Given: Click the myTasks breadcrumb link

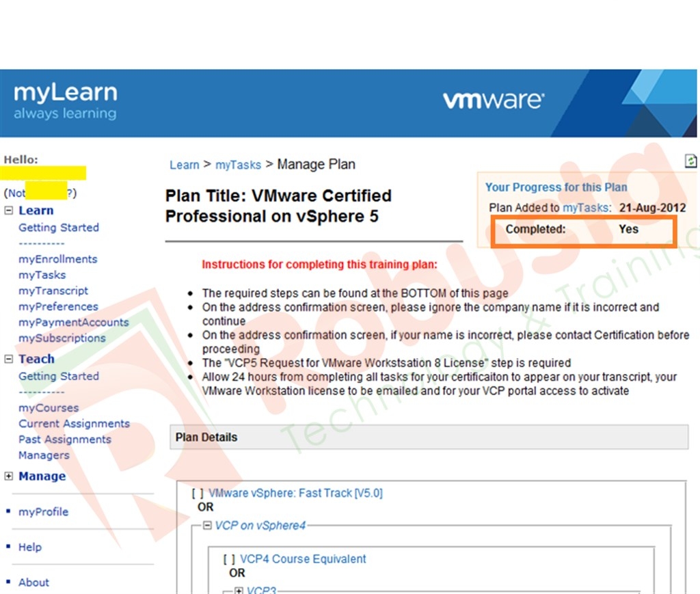Looking at the screenshot, I should 238,165.
